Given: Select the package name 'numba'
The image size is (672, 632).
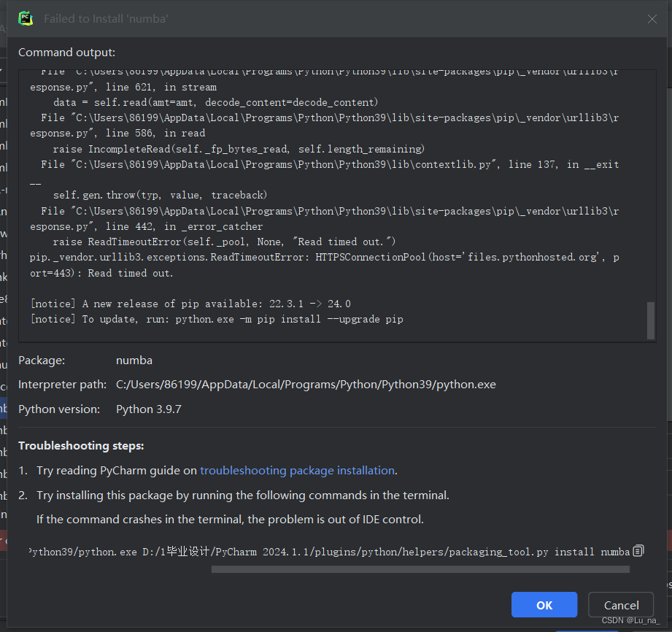Looking at the screenshot, I should 134,360.
